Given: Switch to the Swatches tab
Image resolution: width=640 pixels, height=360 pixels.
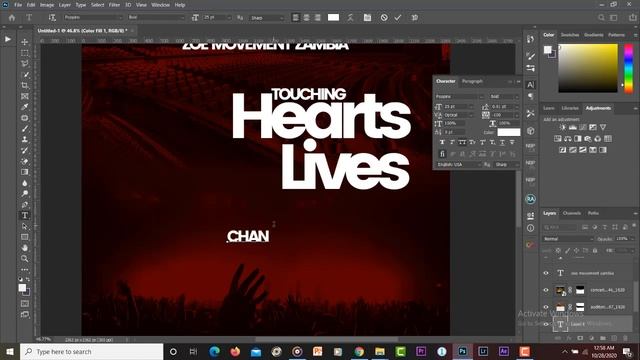Looking at the screenshot, I should (x=570, y=35).
